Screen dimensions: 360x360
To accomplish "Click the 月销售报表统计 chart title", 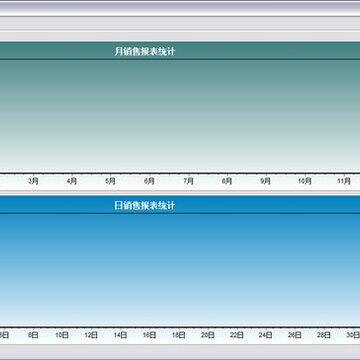I will point(145,52).
